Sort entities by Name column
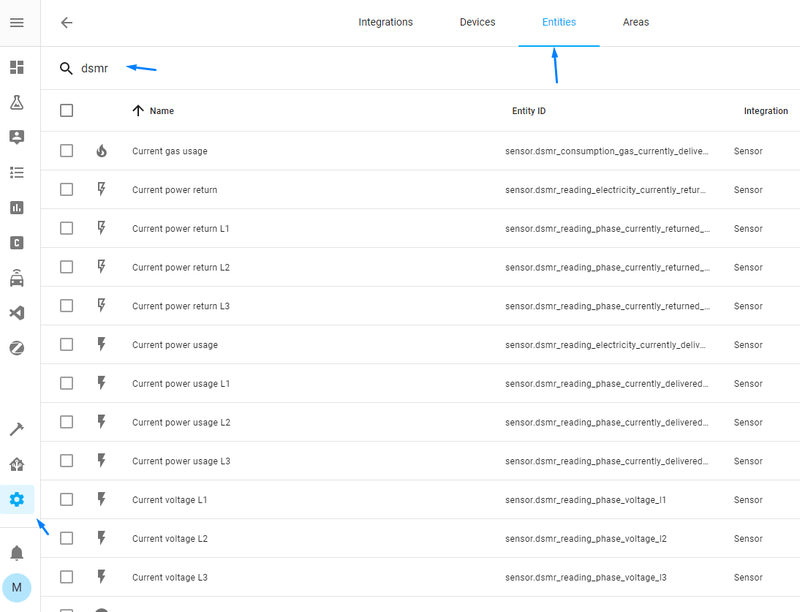Image resolution: width=800 pixels, height=612 pixels. point(161,111)
